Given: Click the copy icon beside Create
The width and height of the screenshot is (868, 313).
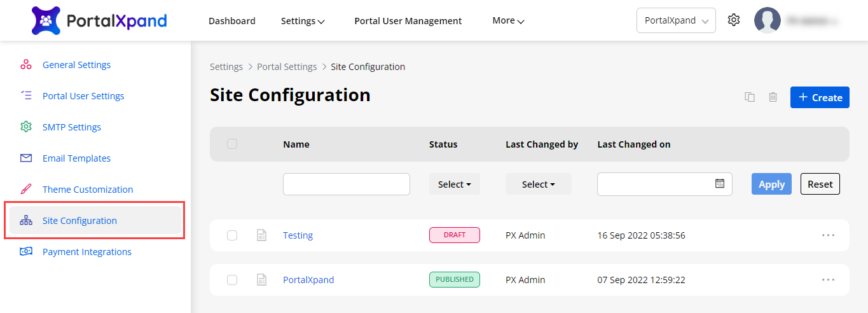Looking at the screenshot, I should point(750,97).
